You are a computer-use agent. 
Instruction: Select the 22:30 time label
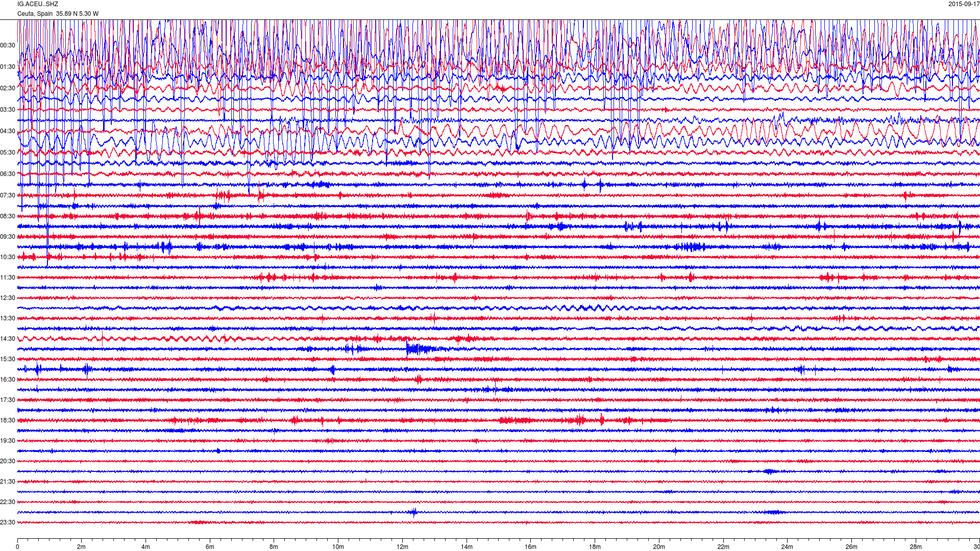point(8,502)
